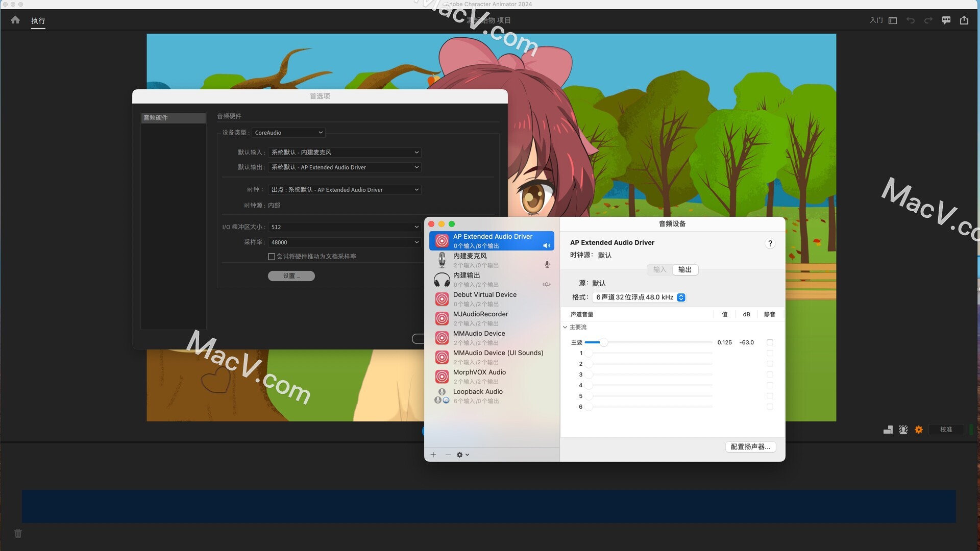
Task: Select the 执行 mode tab
Action: coord(38,21)
